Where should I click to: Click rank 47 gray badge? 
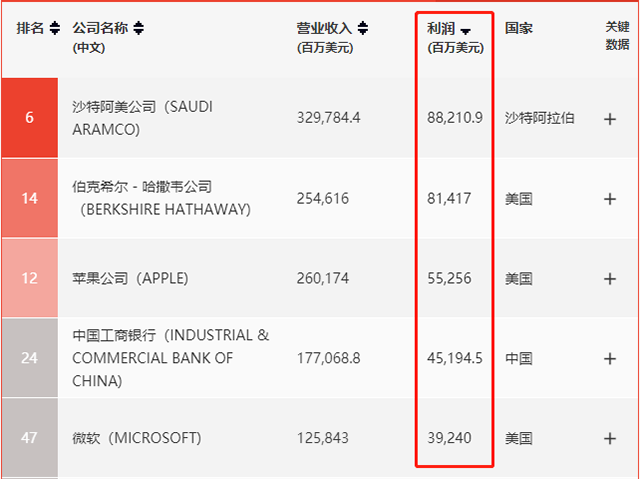(29, 438)
